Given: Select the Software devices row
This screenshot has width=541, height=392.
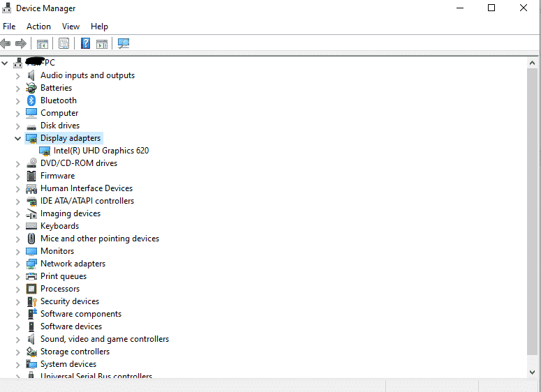Looking at the screenshot, I should pos(71,326).
